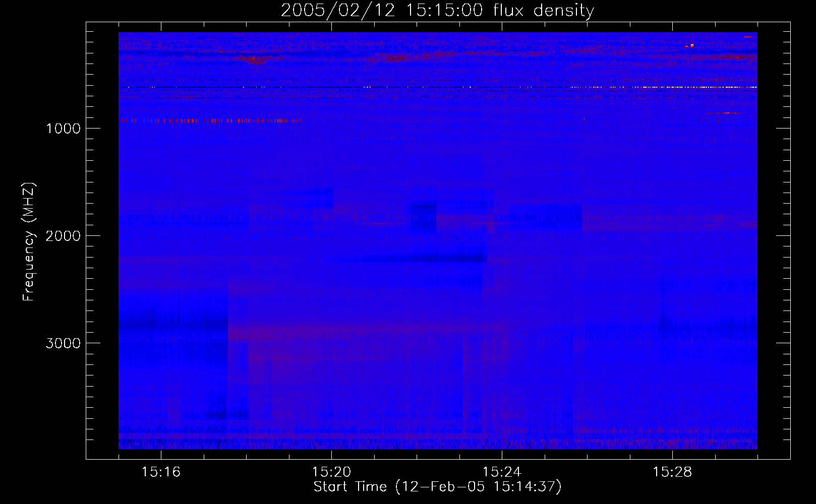Viewport: 816px width, 504px height.
Task: Click the 3000 frequency tick label
Action: coord(63,343)
